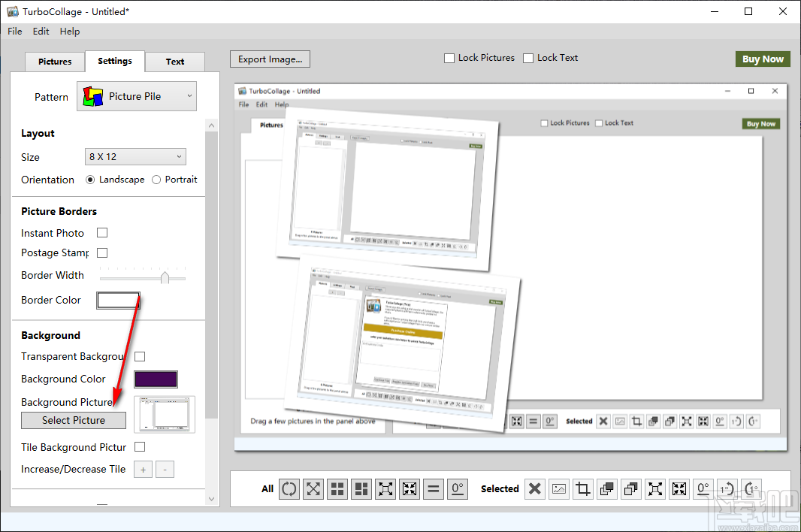Viewport: 801px width, 532px height.
Task: Expand all pictures with the outward-arrows icon in All group
Action: (385, 489)
